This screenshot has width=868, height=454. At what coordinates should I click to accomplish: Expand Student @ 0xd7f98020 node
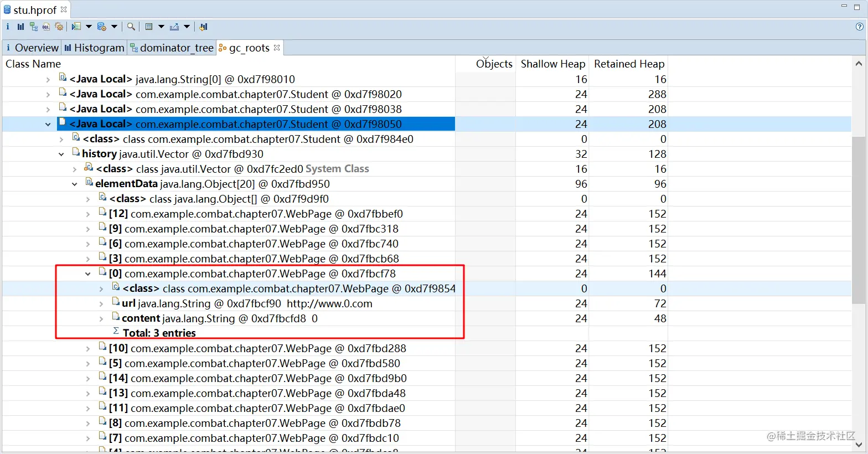click(x=48, y=95)
